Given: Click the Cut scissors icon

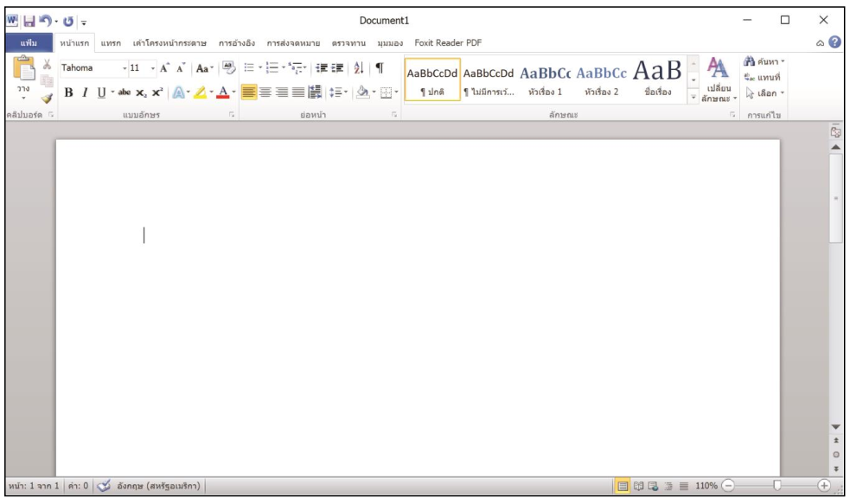Looking at the screenshot, I should coord(47,67).
